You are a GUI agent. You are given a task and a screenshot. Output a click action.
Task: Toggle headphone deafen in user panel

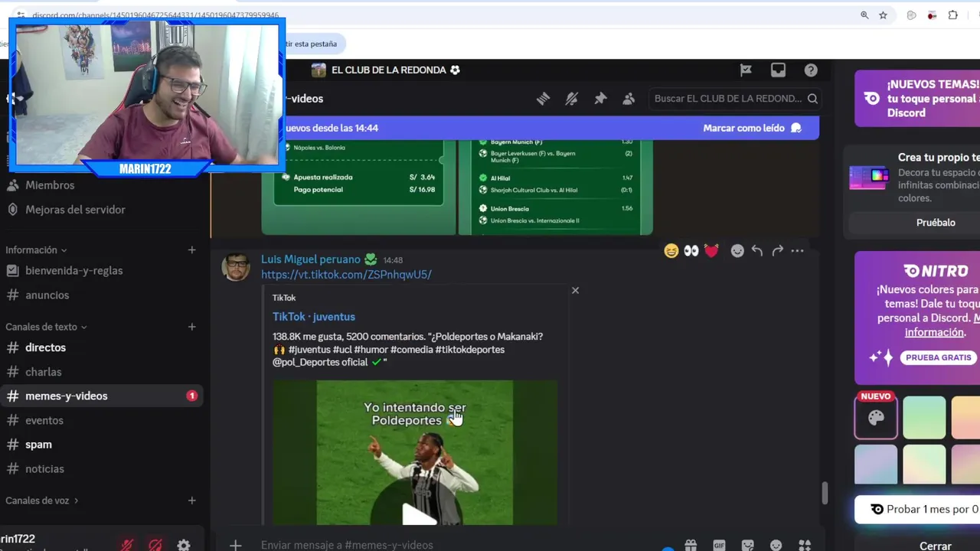(155, 545)
